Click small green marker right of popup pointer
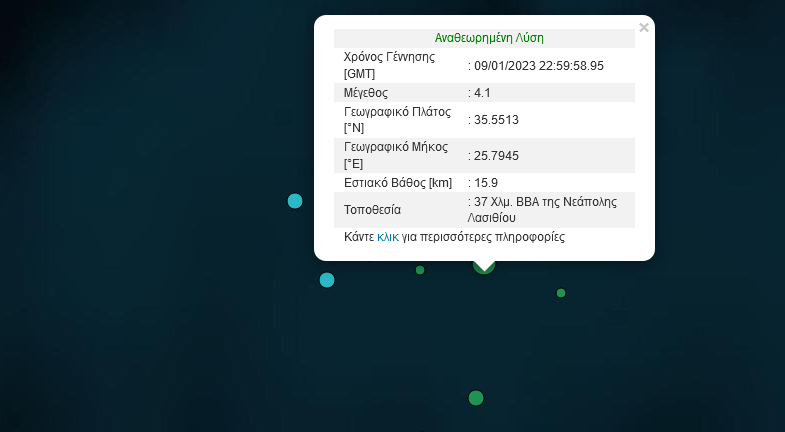785x432 pixels. point(561,293)
